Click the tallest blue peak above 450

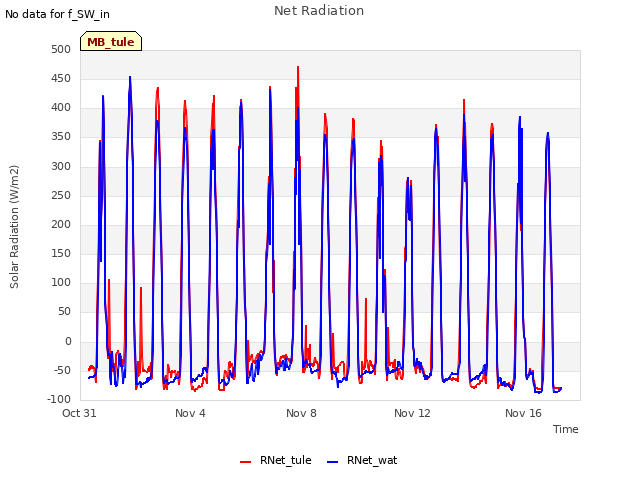[x=130, y=77]
